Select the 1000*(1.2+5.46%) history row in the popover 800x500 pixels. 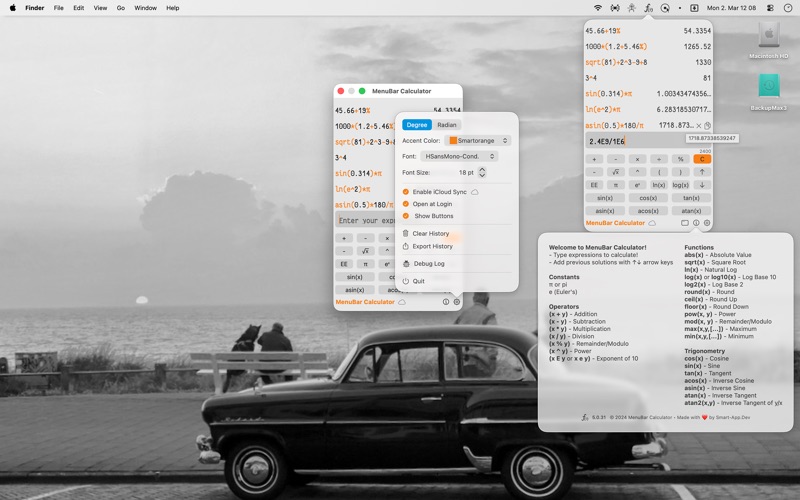[x=648, y=46]
